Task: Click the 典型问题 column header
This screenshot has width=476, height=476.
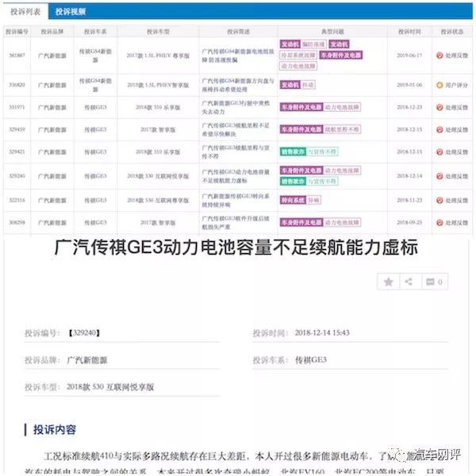Action: [332, 32]
